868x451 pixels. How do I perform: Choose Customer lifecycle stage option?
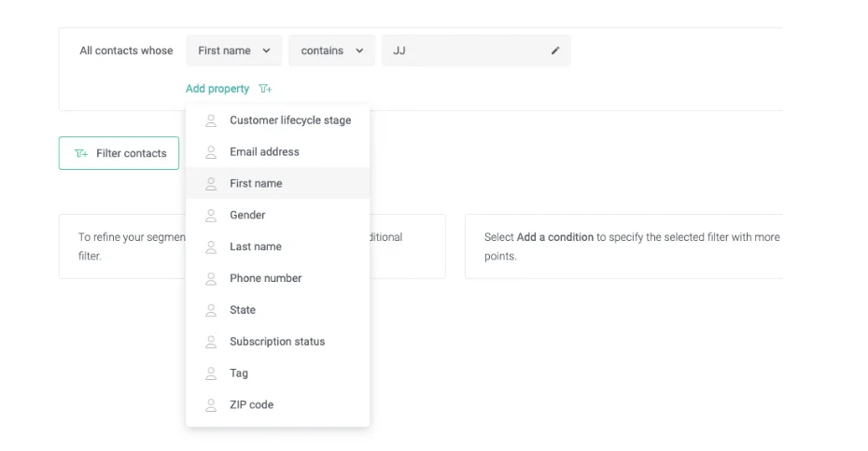point(290,120)
